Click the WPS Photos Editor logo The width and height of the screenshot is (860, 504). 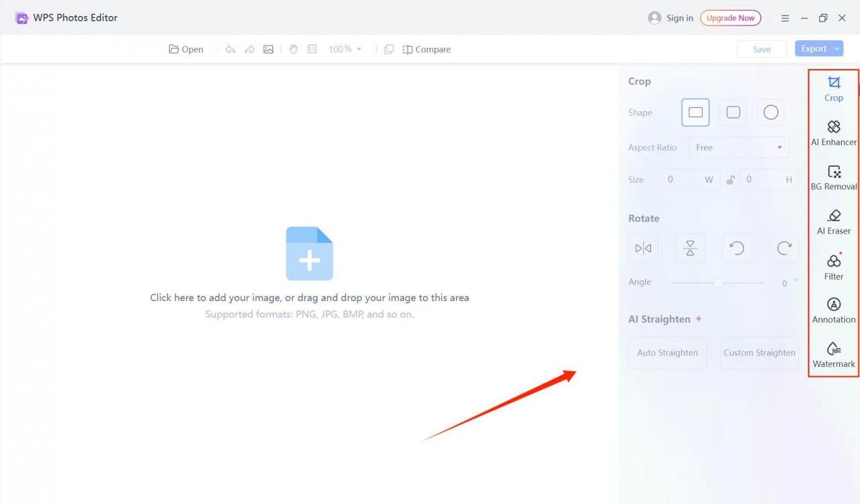(x=22, y=18)
